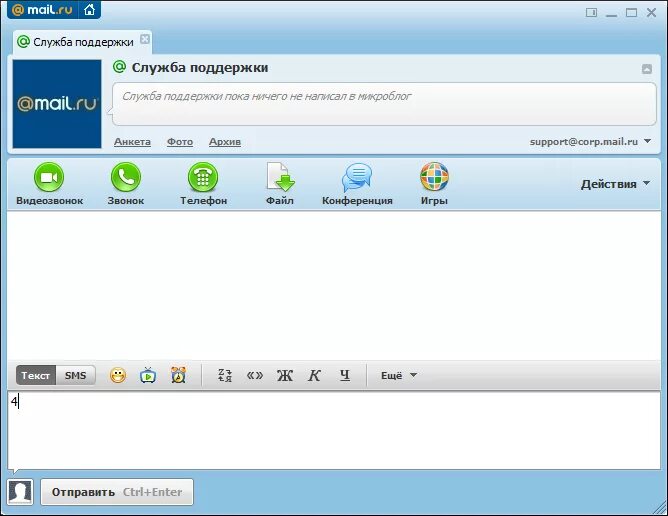The width and height of the screenshot is (668, 516).
Task: Expand the Ещё formatting dropdown
Action: click(399, 375)
